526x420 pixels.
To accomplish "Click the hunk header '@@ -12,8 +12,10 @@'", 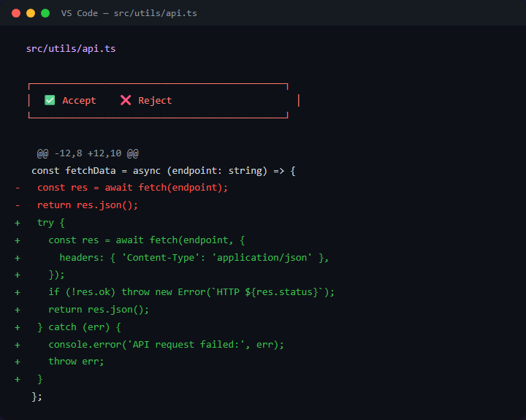I will click(88, 153).
